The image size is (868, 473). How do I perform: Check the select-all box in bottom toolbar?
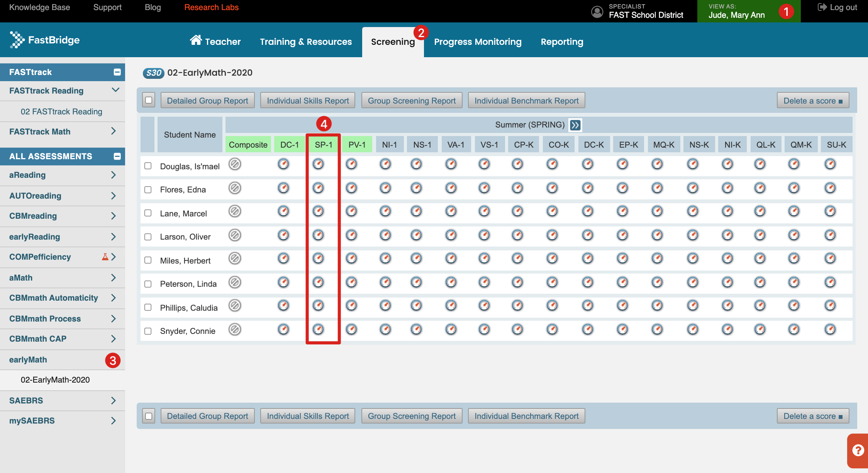pyautogui.click(x=149, y=416)
